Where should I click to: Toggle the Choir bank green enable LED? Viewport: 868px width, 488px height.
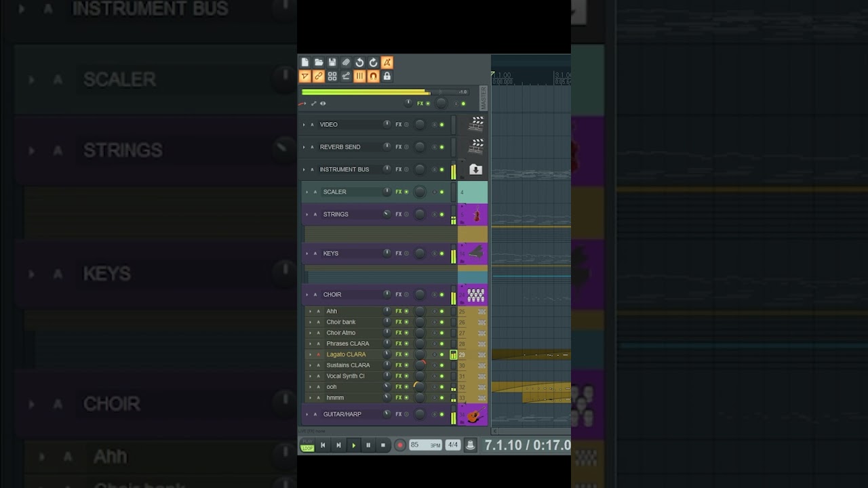coord(441,322)
